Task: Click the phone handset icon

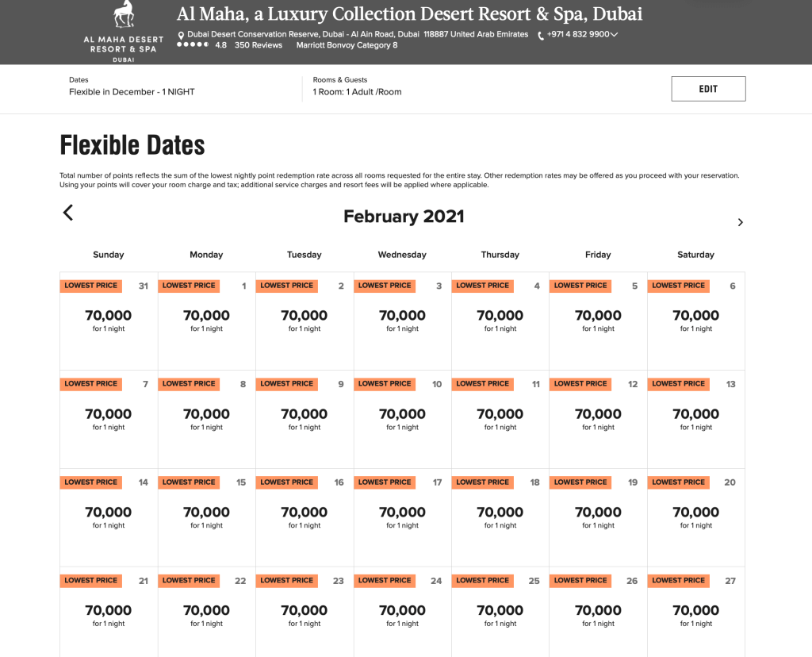Action: tap(541, 35)
